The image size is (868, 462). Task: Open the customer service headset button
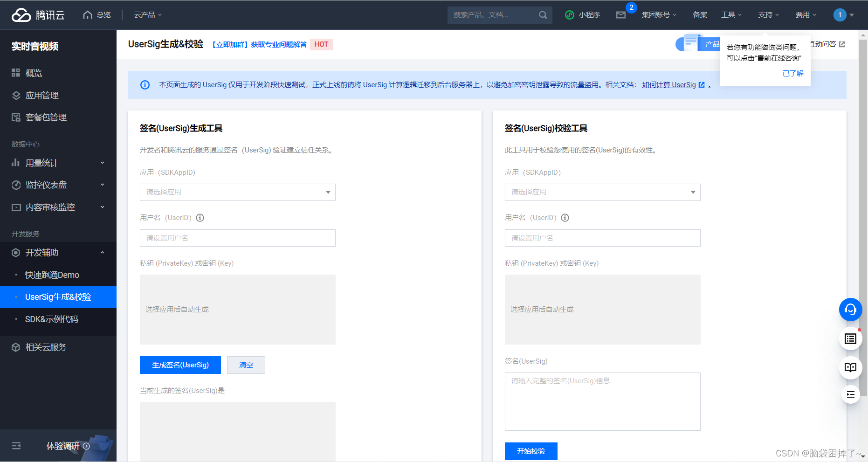850,310
